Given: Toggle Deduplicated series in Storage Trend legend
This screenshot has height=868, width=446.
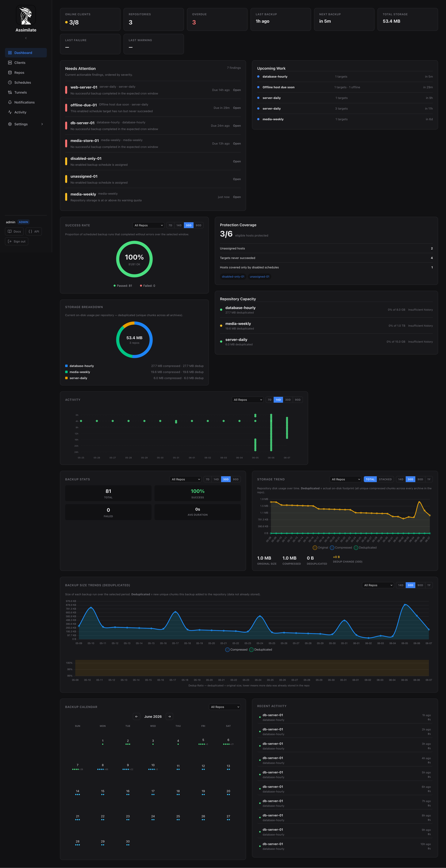Looking at the screenshot, I should 365,548.
